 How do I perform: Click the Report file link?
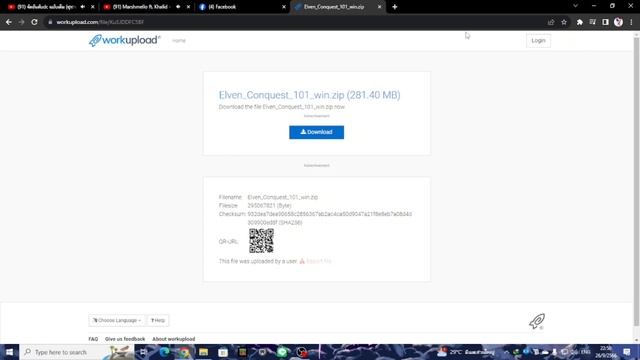click(316, 261)
